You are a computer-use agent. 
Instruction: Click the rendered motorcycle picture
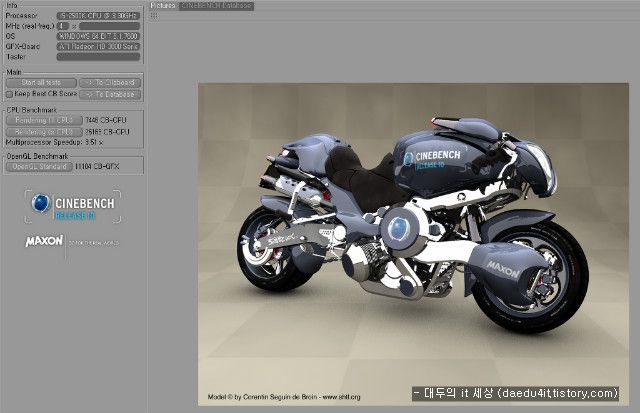coord(413,244)
